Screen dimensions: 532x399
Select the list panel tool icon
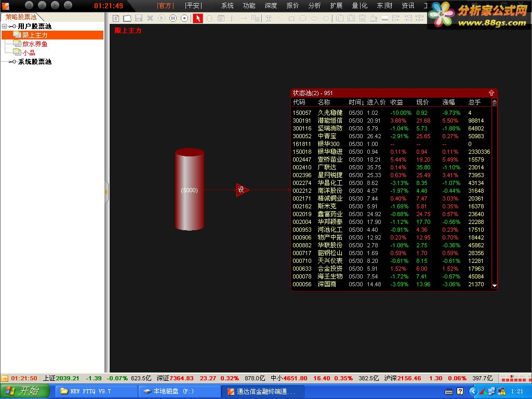point(221,19)
